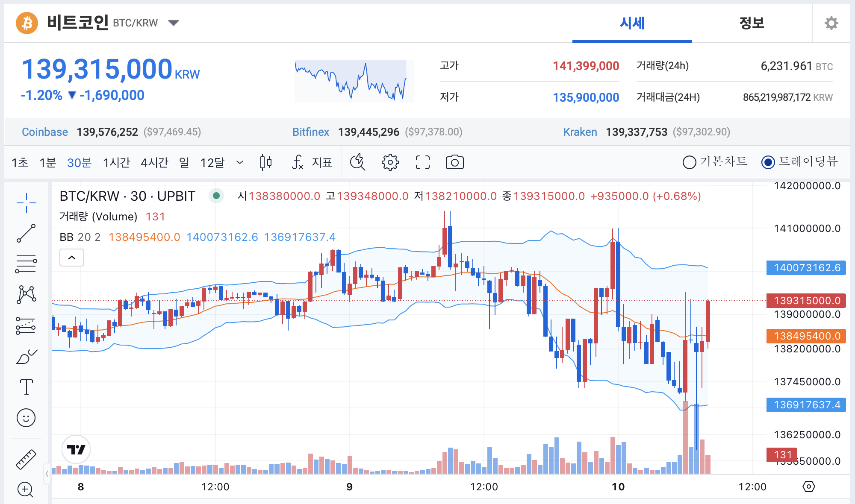Toggle fullscreen chart mode
The width and height of the screenshot is (855, 504).
(423, 162)
